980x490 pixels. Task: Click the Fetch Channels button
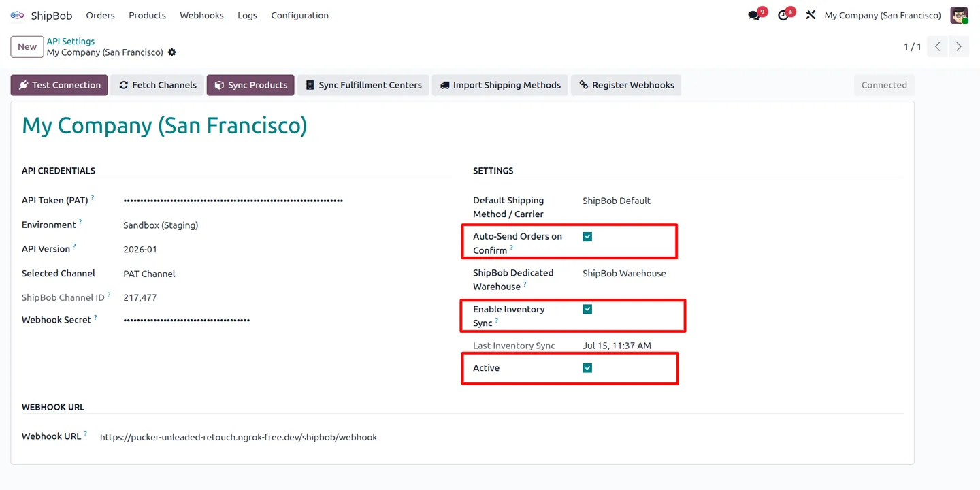click(157, 85)
